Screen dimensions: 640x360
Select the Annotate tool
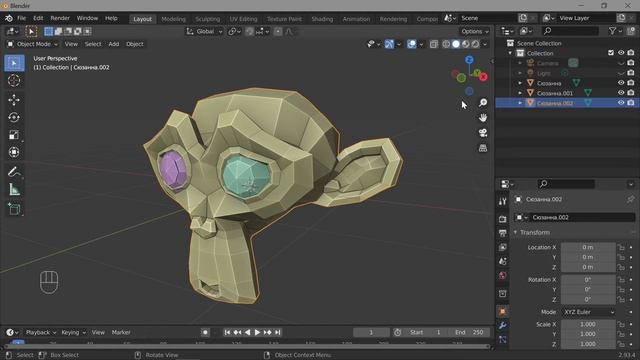(x=14, y=172)
